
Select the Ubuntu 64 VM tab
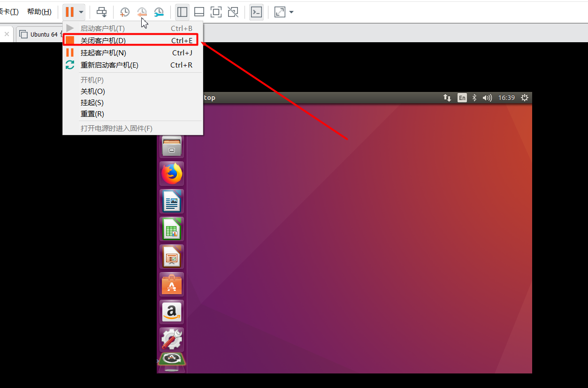click(x=39, y=34)
